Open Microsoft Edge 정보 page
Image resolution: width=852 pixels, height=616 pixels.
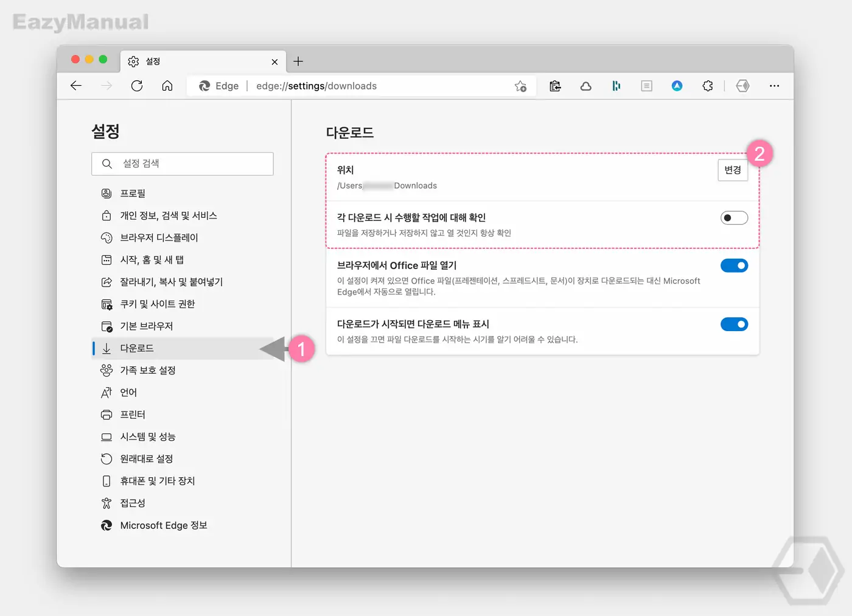[x=183, y=525]
